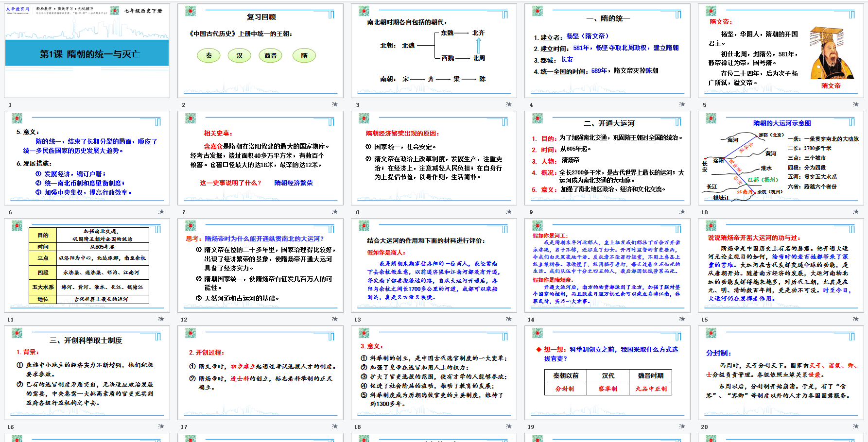Image resolution: width=868 pixels, height=442 pixels.
Task: Click slide number label 20
Action: pos(705,427)
